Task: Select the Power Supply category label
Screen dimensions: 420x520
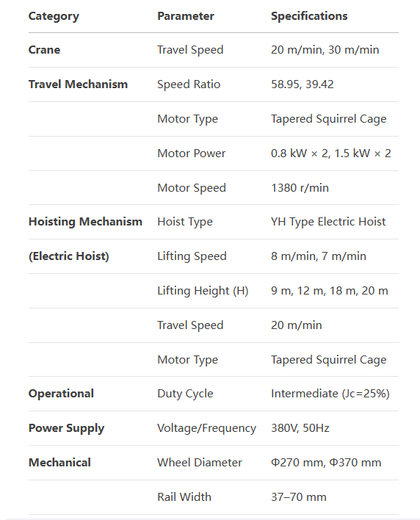Action: tap(66, 428)
